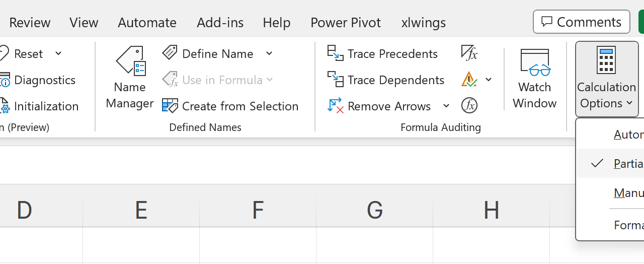Open the Power Pivot tab
The image size is (644, 264).
[x=346, y=23]
